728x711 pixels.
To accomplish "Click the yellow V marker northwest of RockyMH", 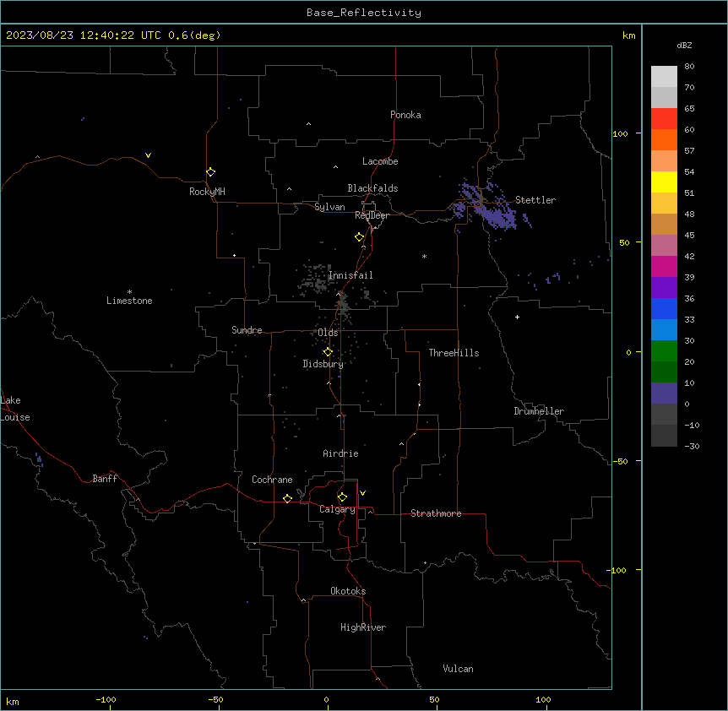I will [148, 155].
